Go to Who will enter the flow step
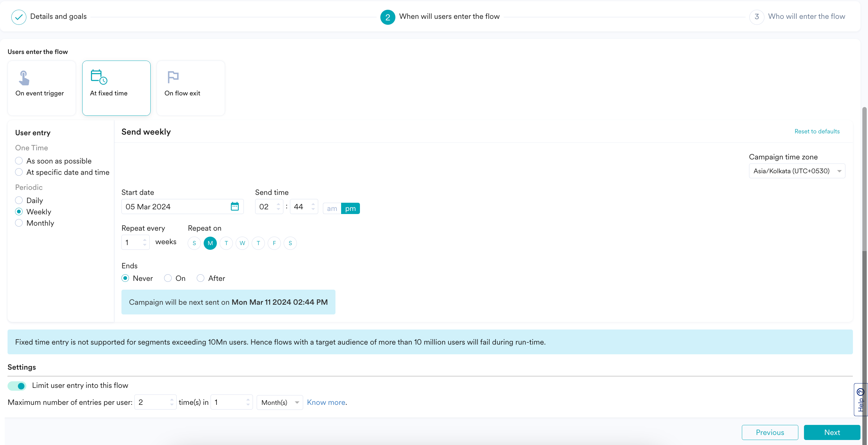 806,17
